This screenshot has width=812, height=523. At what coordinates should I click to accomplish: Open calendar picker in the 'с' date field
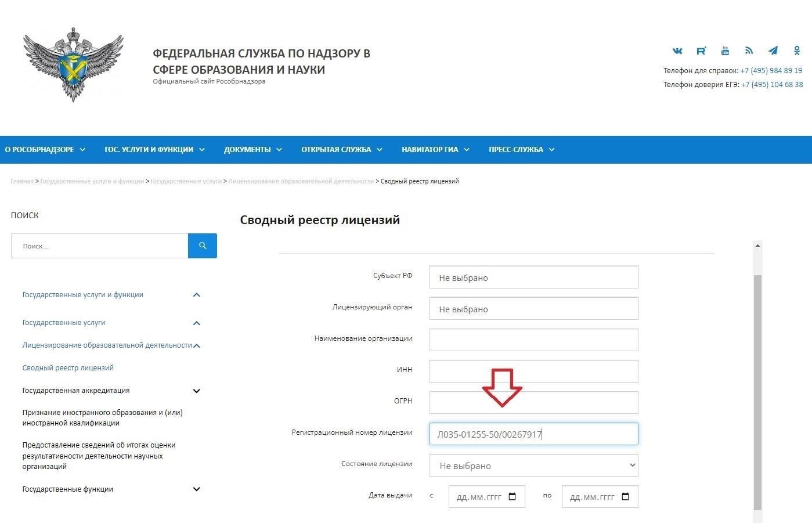[x=513, y=497]
